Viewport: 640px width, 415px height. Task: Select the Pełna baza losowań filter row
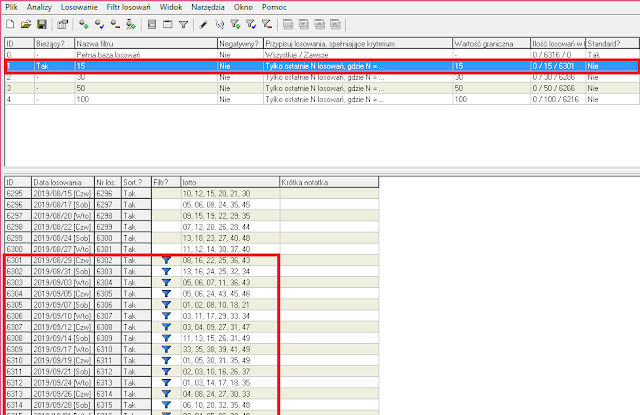322,55
